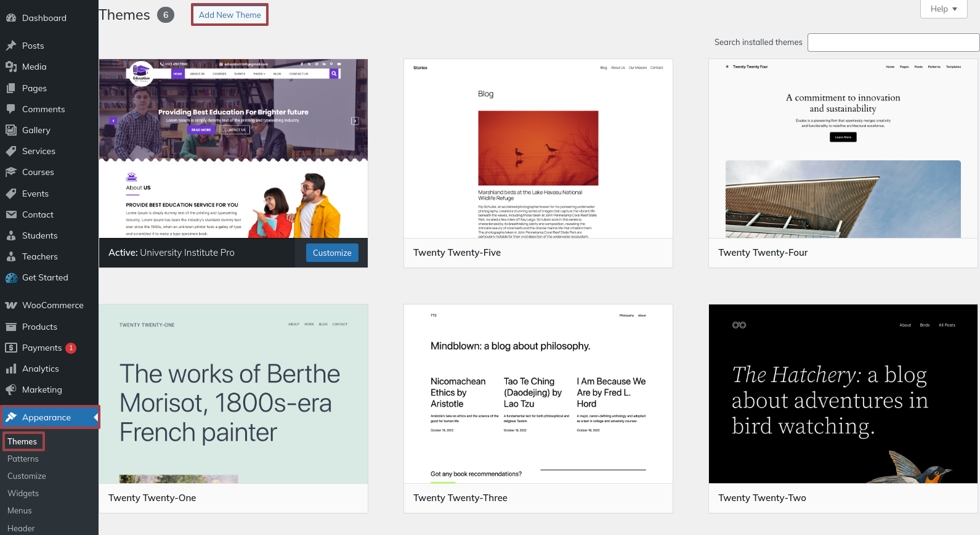980x535 pixels.
Task: Select Twenty Twenty-One theme thumbnail
Action: click(233, 394)
